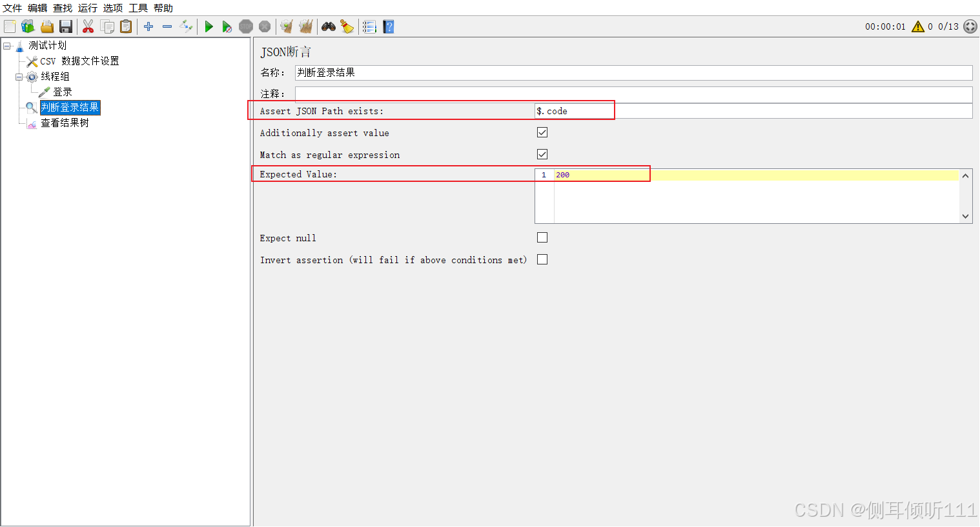Open an existing test plan file

click(46, 26)
